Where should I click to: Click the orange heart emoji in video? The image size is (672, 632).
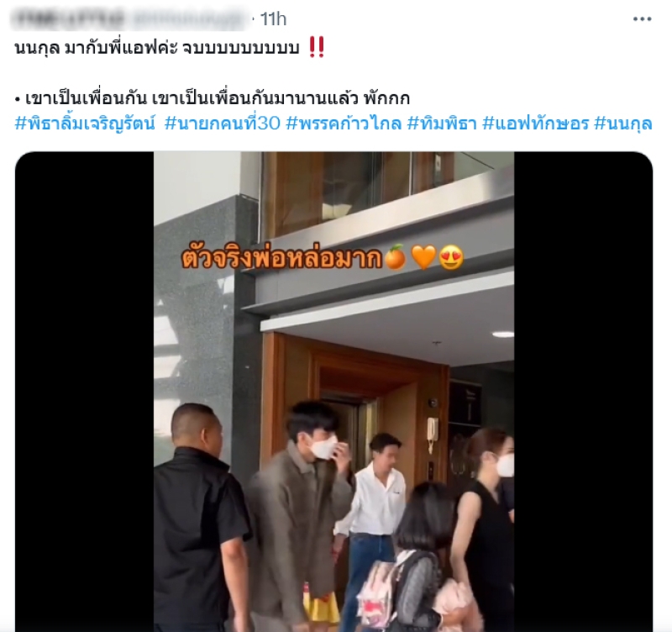423,258
